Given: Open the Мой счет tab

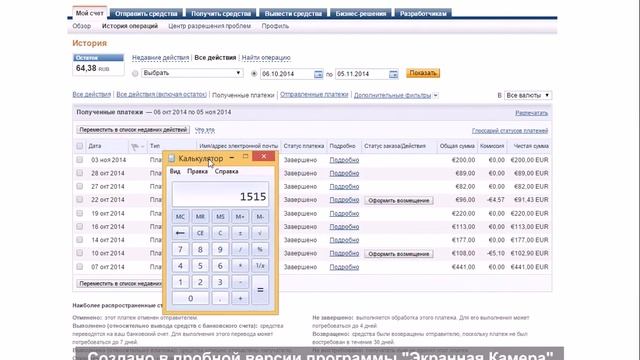Looking at the screenshot, I should (90, 13).
